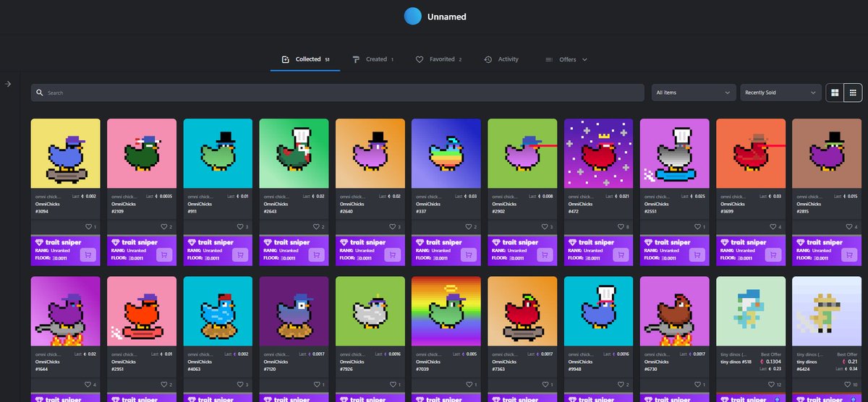Open omni chick collection link on #3094
This screenshot has height=402, width=868.
(x=47, y=197)
